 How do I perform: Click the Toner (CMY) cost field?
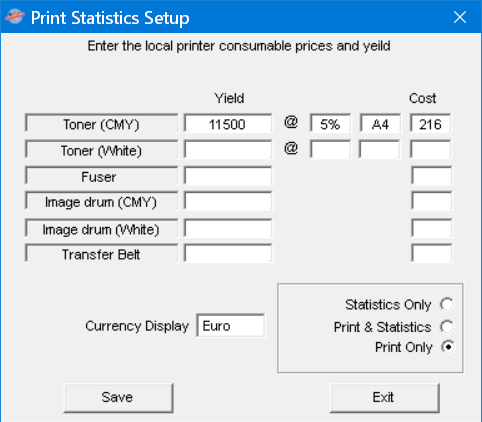point(430,123)
